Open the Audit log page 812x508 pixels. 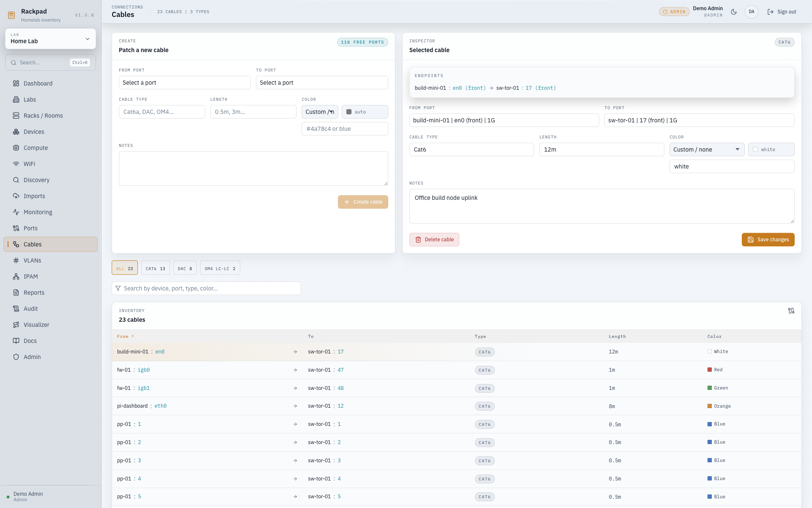click(x=50, y=309)
